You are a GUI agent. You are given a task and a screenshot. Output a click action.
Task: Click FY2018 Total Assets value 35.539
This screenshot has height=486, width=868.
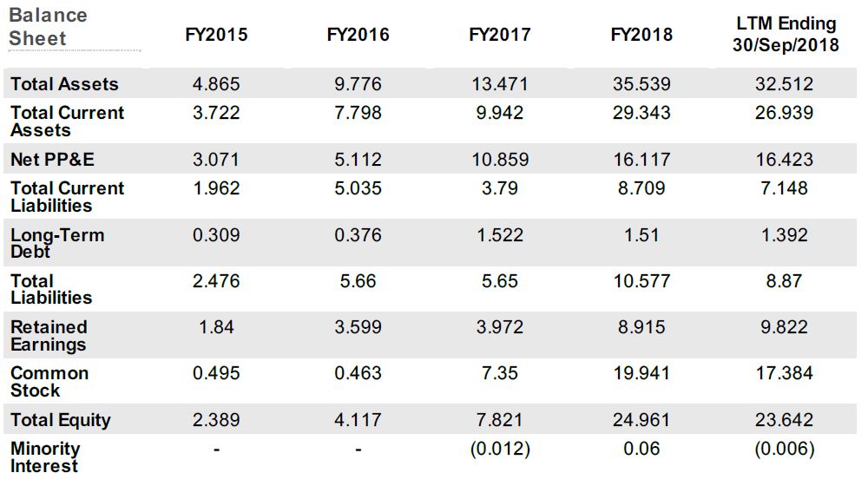pos(641,84)
